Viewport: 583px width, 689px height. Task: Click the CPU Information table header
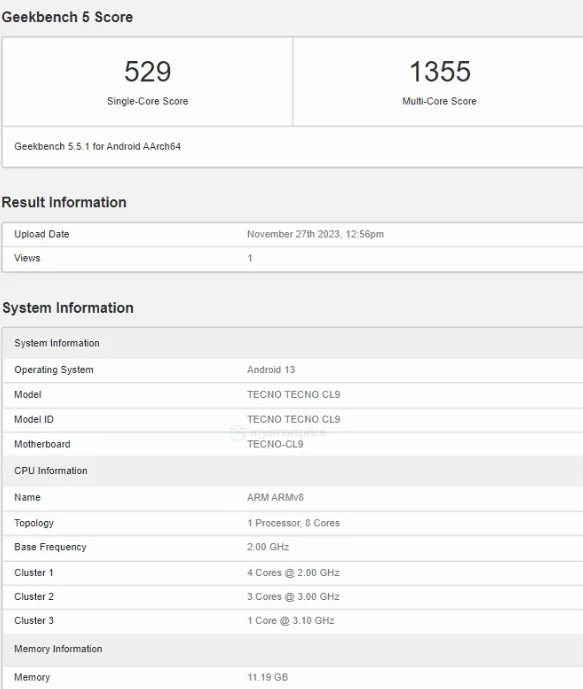click(293, 471)
